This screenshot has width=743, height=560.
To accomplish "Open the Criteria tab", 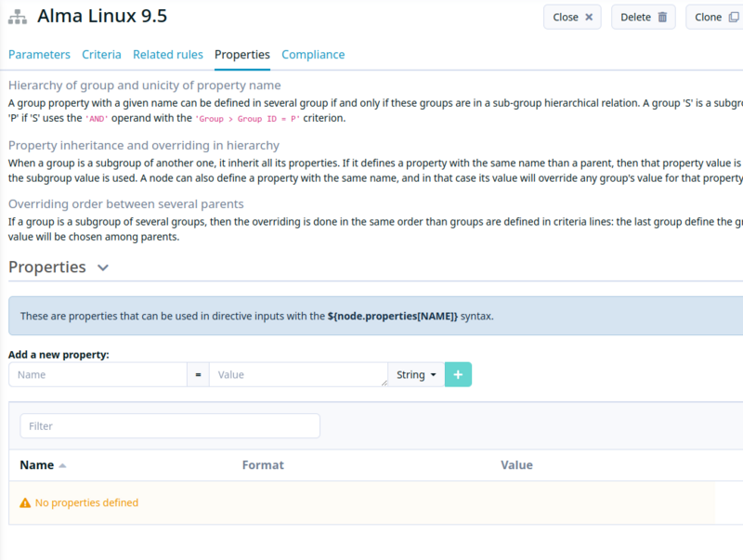I will 101,55.
